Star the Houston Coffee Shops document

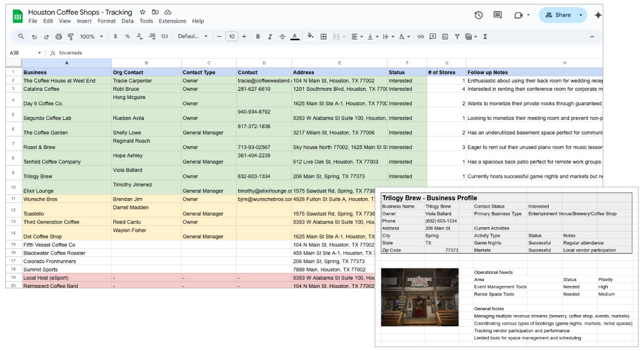[x=143, y=12]
